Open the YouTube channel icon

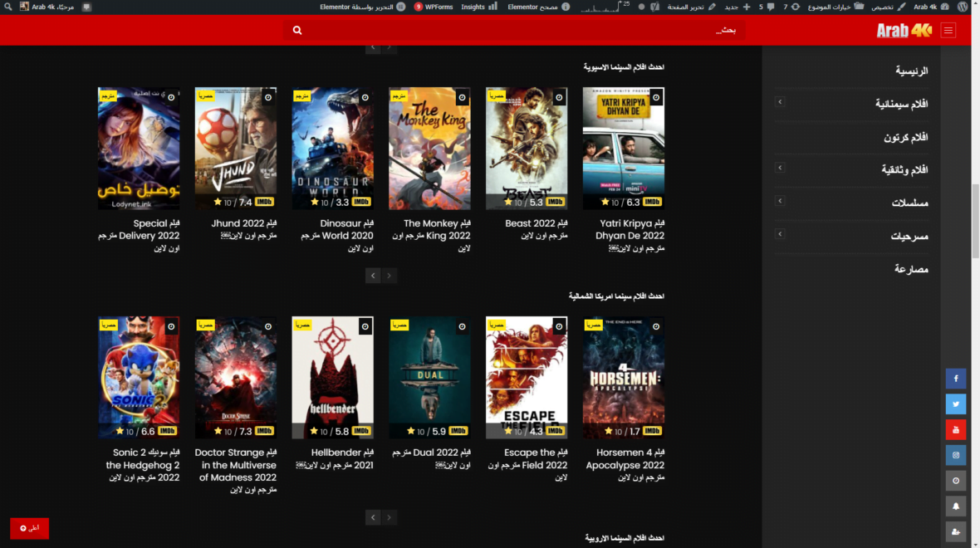click(956, 429)
